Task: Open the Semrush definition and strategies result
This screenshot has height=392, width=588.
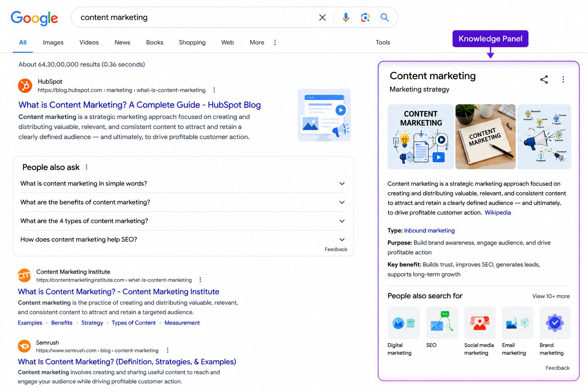Action: pyautogui.click(x=127, y=362)
